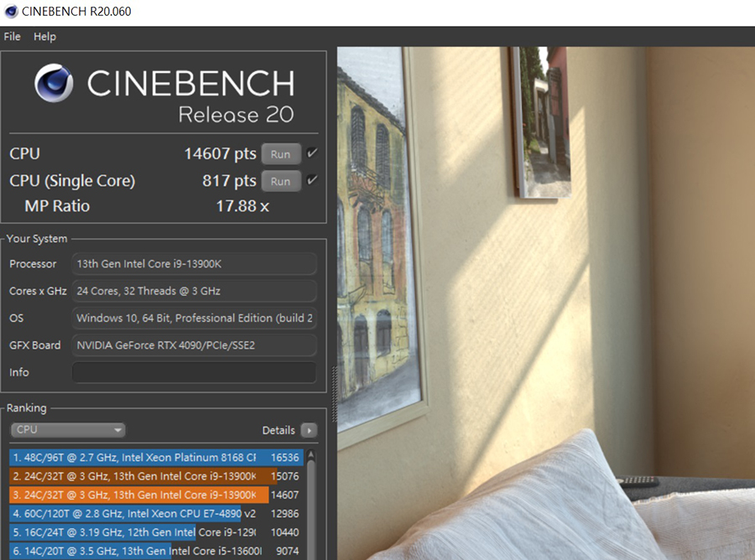Viewport: 755px width, 560px height.
Task: Open the CPU ranking type dropdown
Action: pyautogui.click(x=68, y=430)
